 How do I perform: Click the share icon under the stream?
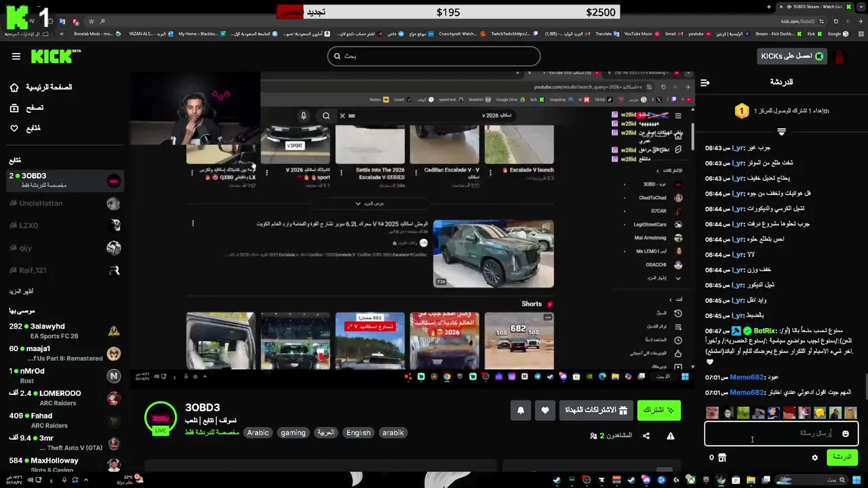pos(646,436)
